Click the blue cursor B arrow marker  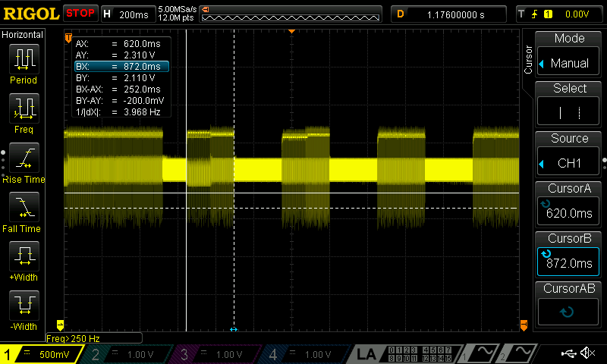234,330
